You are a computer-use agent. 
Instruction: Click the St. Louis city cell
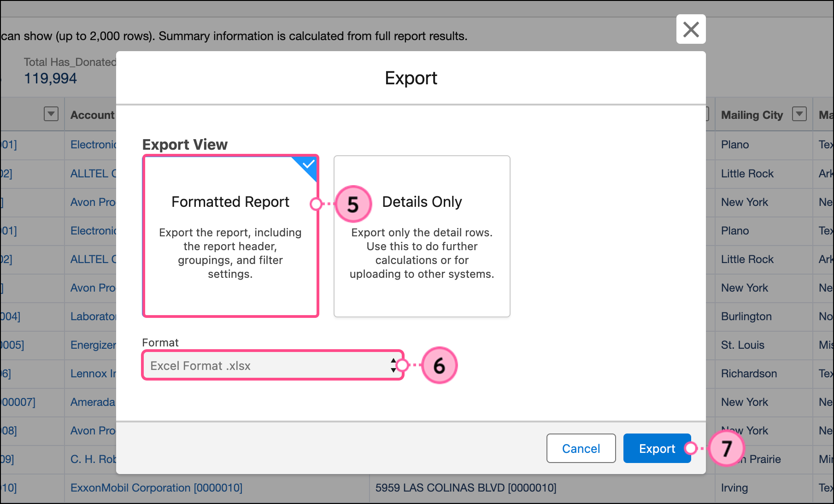[742, 345]
